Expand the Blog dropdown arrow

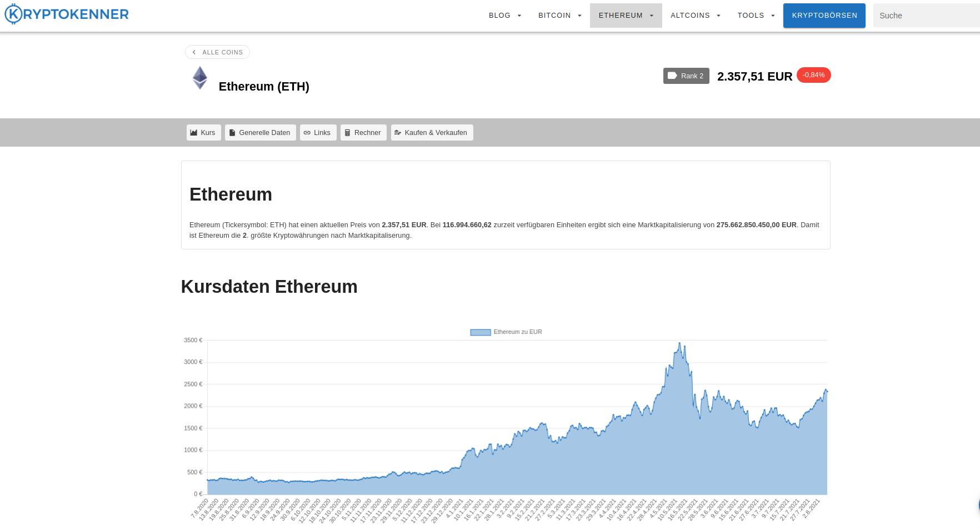pos(519,16)
